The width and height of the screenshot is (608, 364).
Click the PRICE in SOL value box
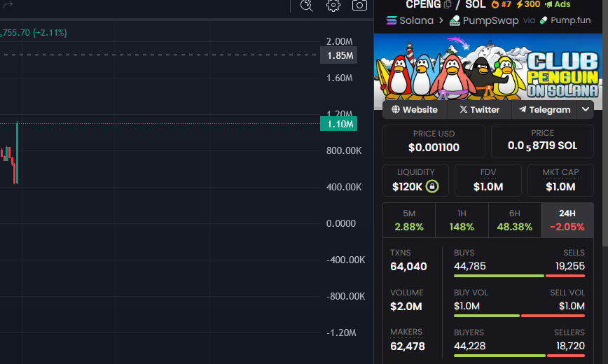(542, 141)
